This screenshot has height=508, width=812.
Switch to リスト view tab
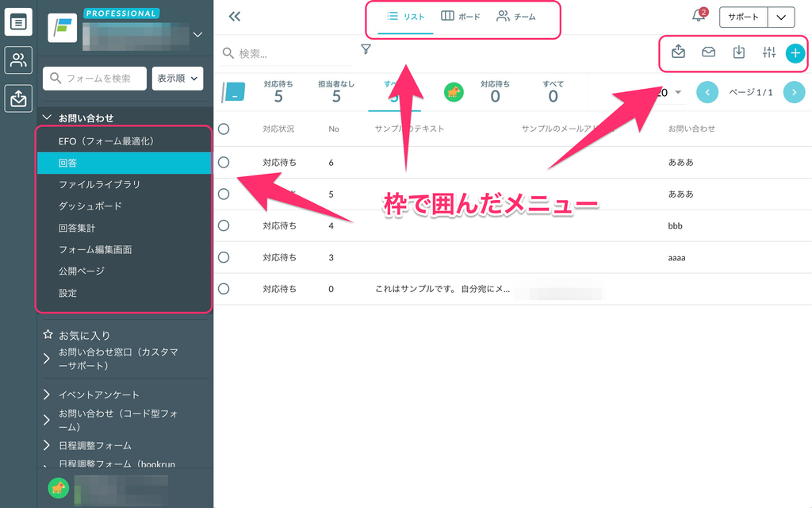405,17
